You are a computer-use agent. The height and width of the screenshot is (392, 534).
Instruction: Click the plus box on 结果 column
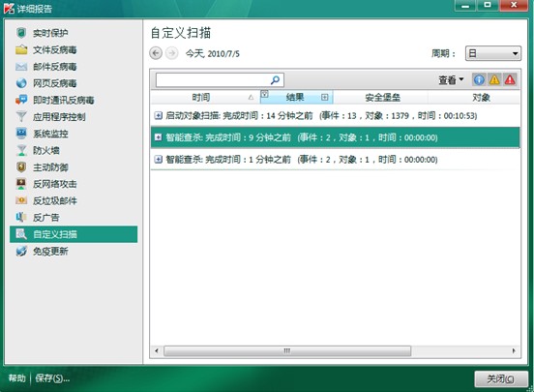click(324, 98)
